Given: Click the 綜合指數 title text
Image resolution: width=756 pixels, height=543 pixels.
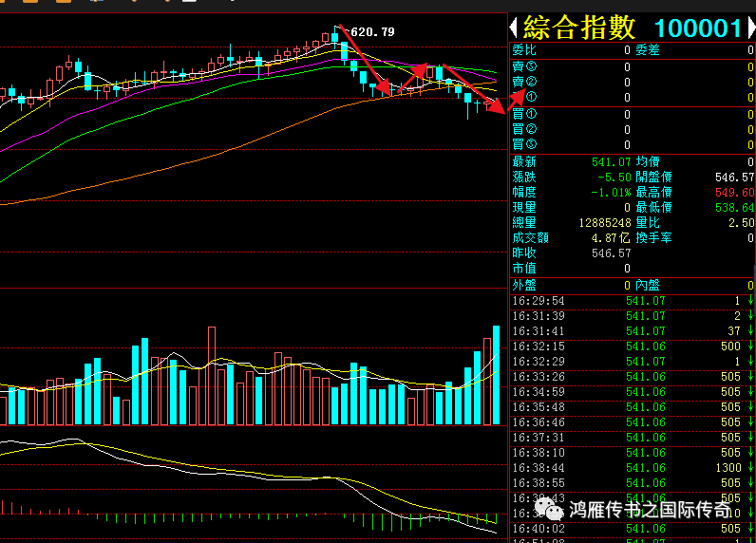Looking at the screenshot, I should (x=579, y=28).
